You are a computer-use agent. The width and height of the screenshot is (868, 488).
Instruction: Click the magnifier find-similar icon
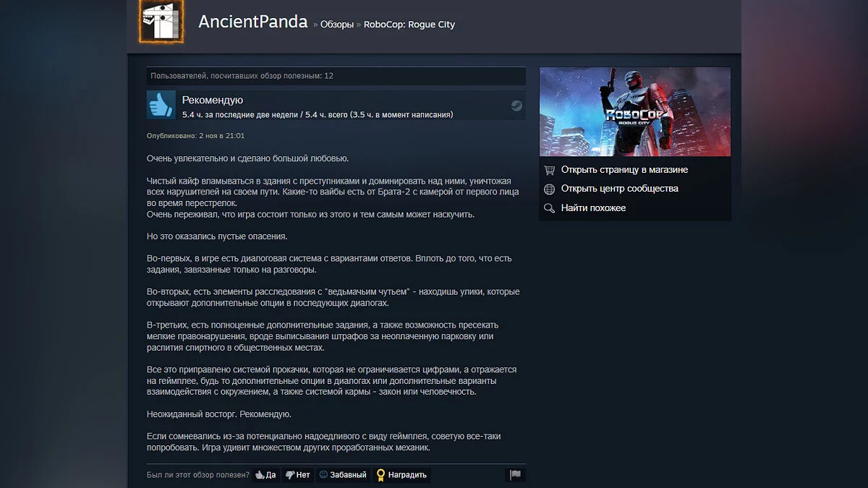pyautogui.click(x=550, y=208)
